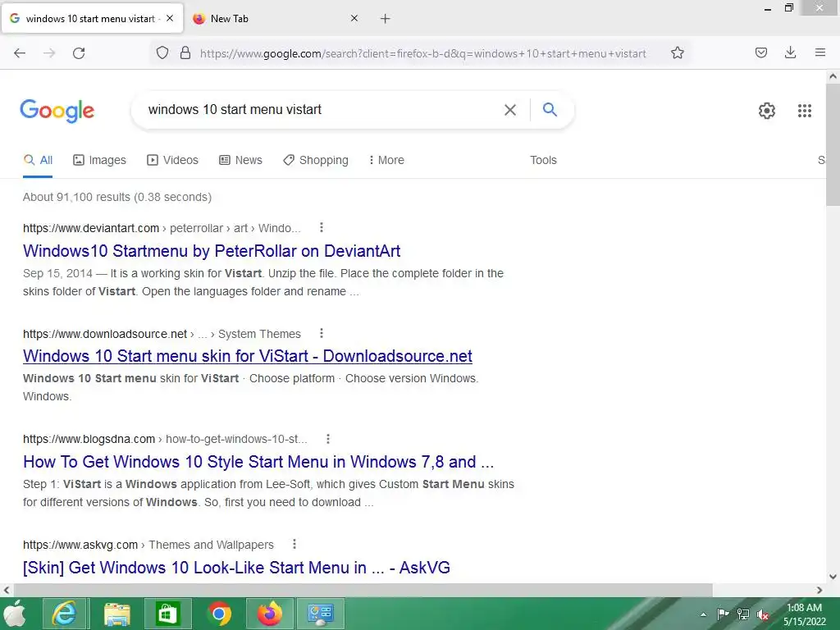Go back with the browser back arrow
Screen dimensions: 840x630
[20, 53]
